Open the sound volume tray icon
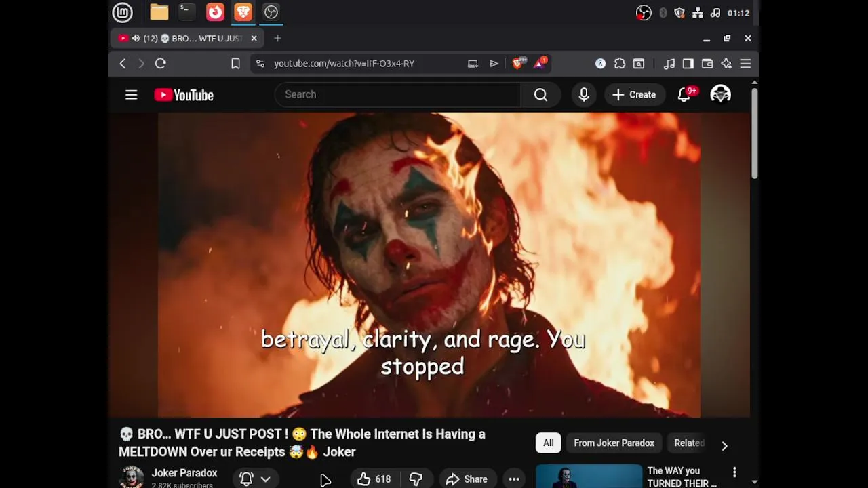This screenshot has width=868, height=488. click(x=715, y=13)
